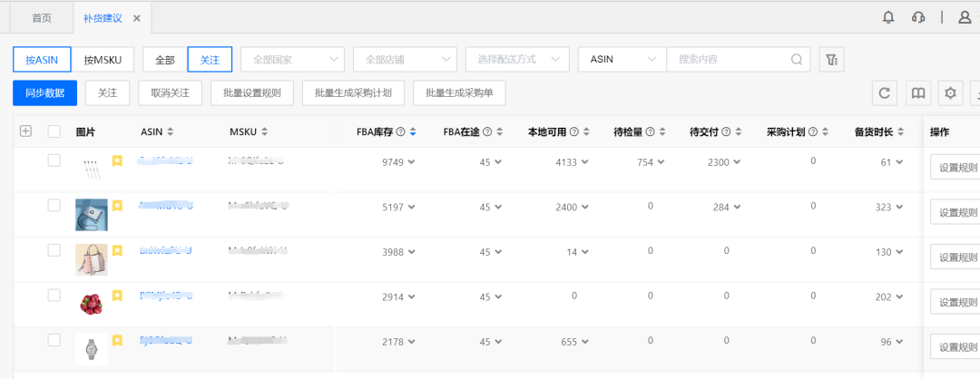This screenshot has width=980, height=379.
Task: Open the help book icon
Action: (x=917, y=93)
